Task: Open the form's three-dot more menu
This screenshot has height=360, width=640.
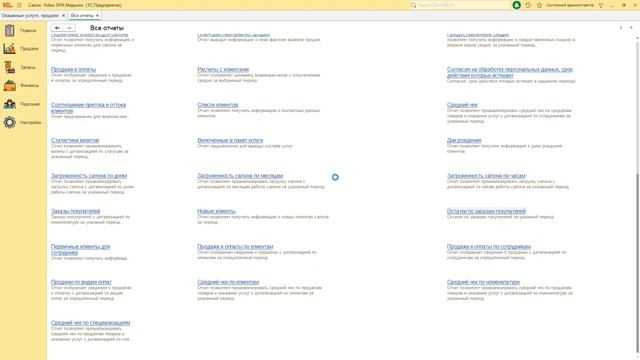Action: pyautogui.click(x=621, y=28)
